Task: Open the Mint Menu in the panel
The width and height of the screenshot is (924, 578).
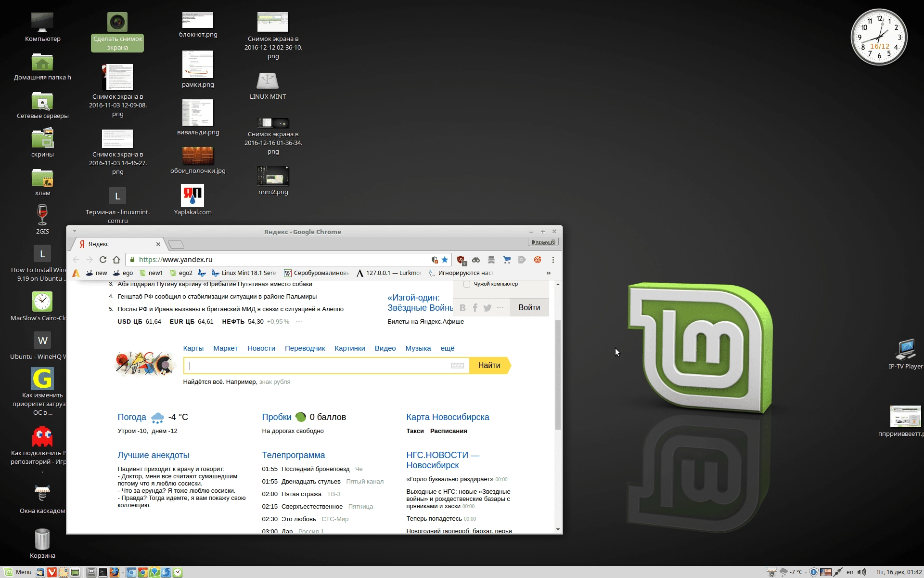Action: tap(18, 572)
